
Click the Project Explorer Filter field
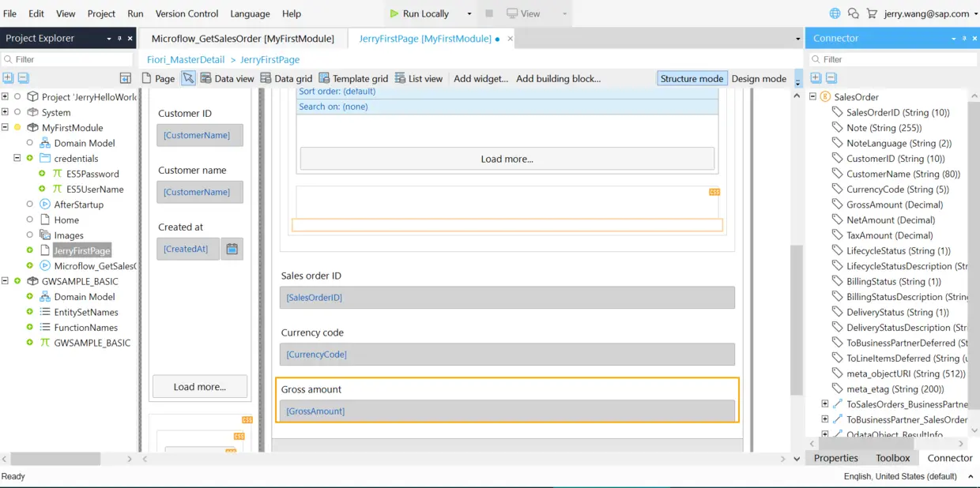tap(68, 59)
